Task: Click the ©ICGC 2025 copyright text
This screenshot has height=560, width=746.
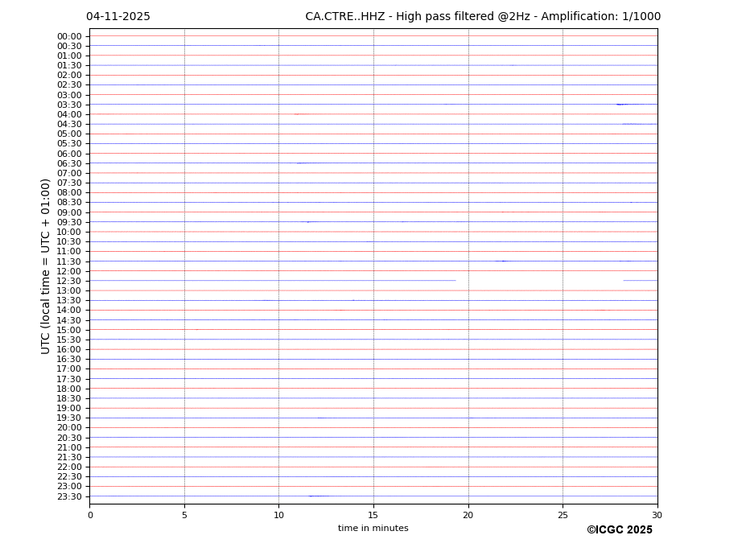Action: pos(619,529)
